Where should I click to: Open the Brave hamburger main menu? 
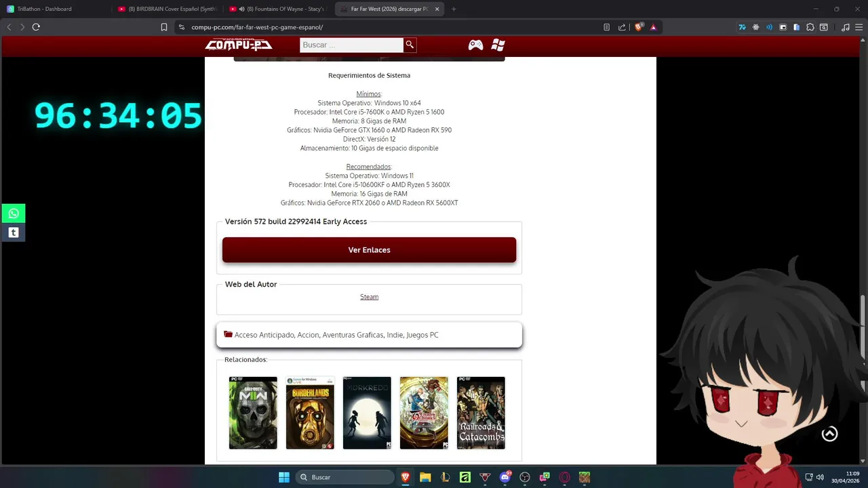[x=859, y=27]
